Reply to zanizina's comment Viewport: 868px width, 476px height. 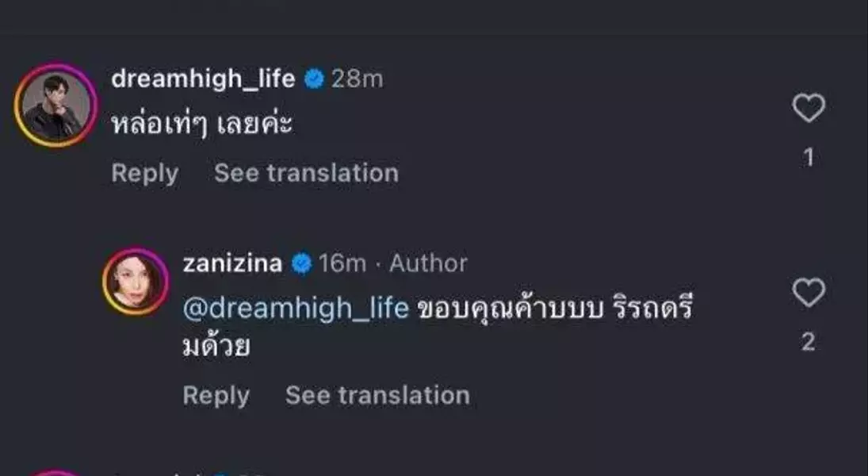(216, 395)
